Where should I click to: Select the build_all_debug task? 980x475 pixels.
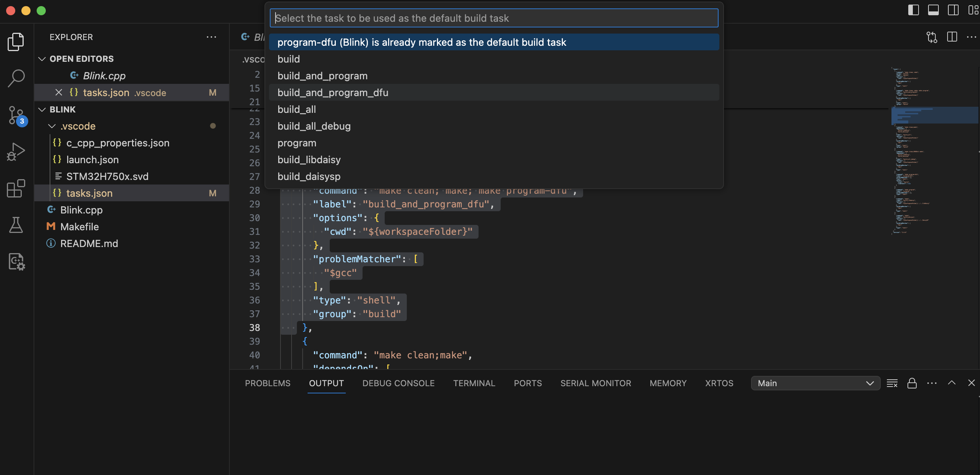pos(494,126)
